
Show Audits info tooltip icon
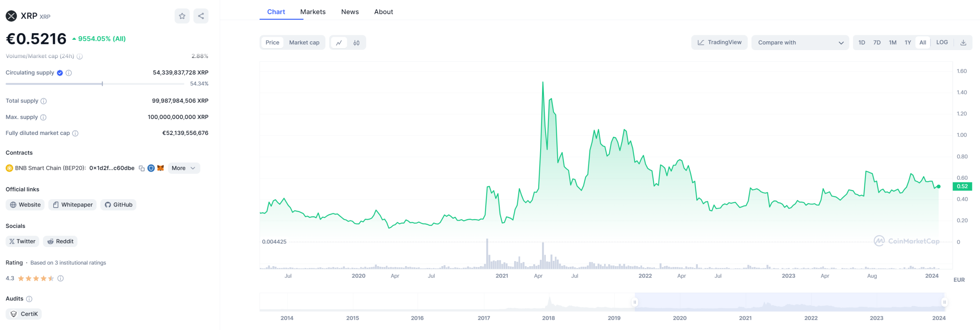[29, 299]
